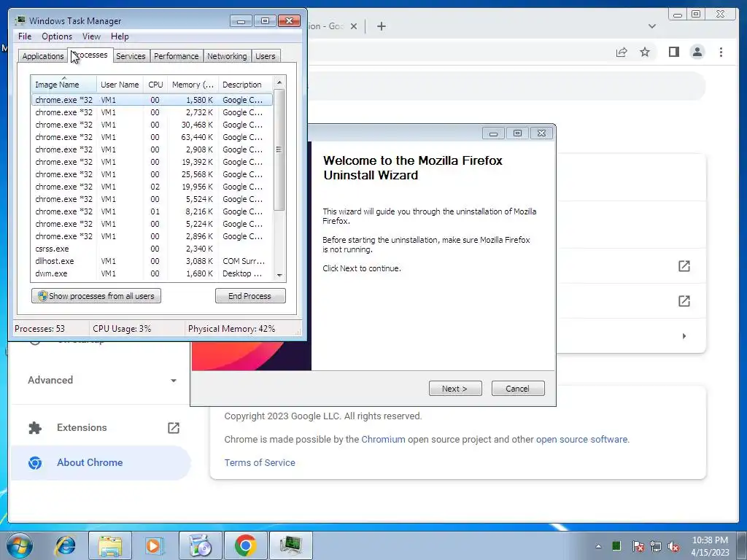The width and height of the screenshot is (747, 560).
Task: Open the Chrome profile avatar icon
Action: [x=697, y=52]
